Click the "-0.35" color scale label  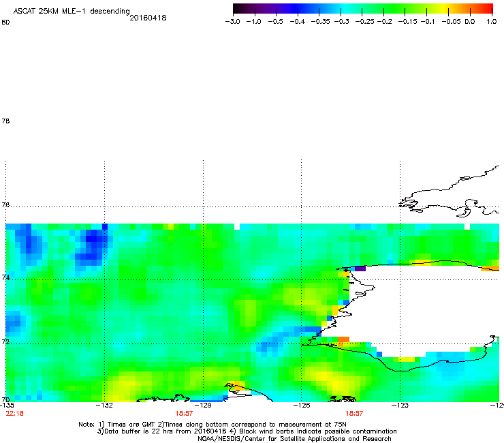(x=321, y=22)
